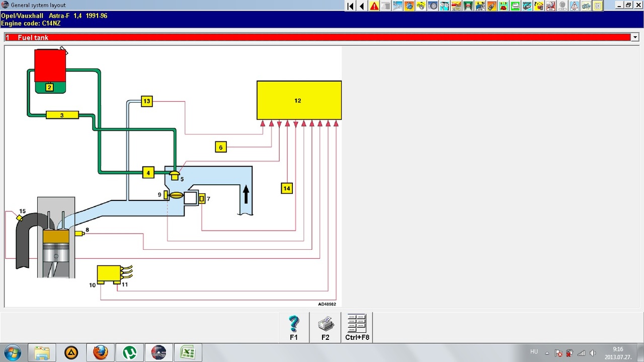Open Firefox from the taskbar
The width and height of the screenshot is (644, 362).
point(100,352)
